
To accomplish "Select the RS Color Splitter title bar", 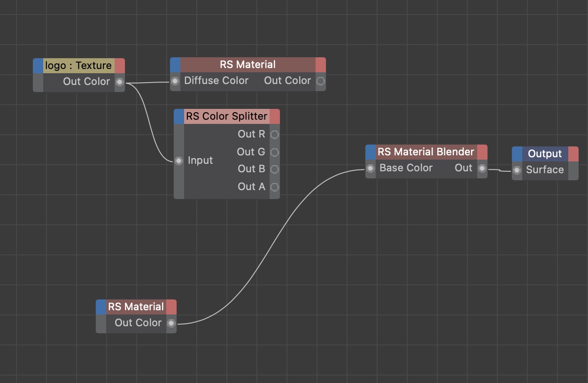I will [226, 116].
